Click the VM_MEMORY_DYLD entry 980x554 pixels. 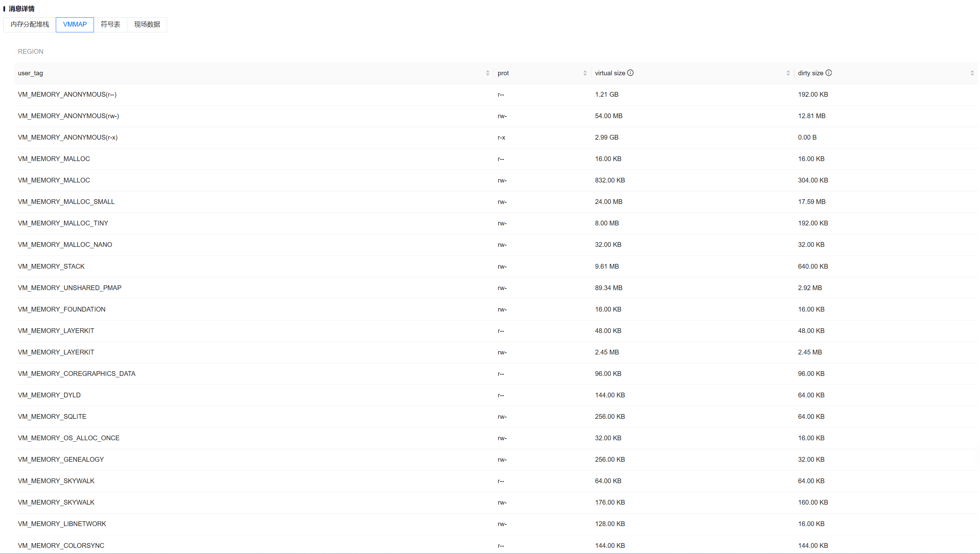[x=49, y=395]
